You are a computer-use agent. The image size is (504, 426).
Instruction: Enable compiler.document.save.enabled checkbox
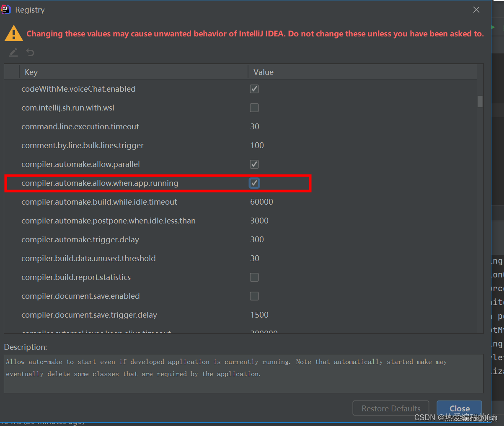click(254, 296)
